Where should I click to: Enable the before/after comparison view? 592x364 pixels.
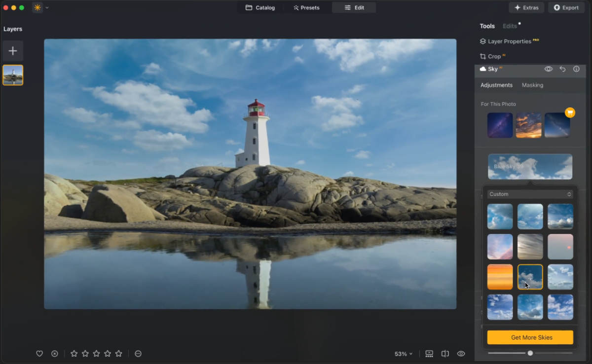[445, 354]
